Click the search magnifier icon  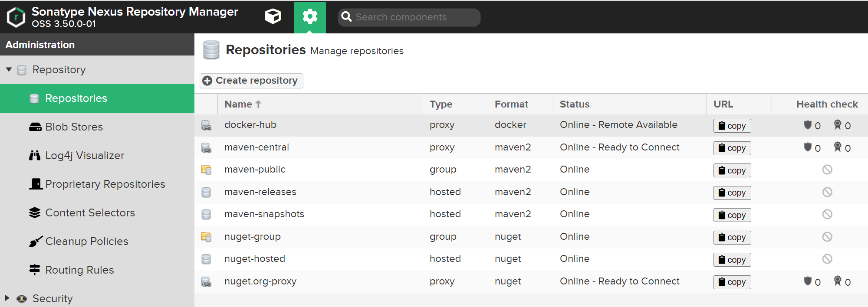tap(346, 17)
